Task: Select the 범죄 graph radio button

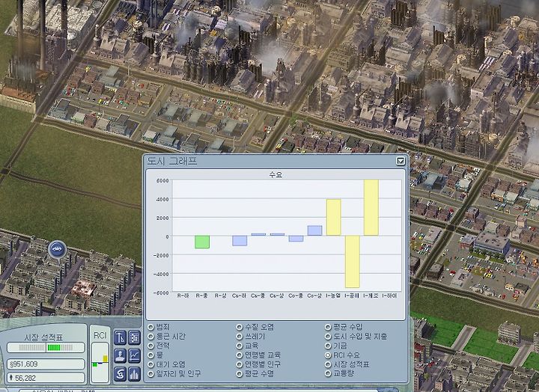Action: (150, 327)
